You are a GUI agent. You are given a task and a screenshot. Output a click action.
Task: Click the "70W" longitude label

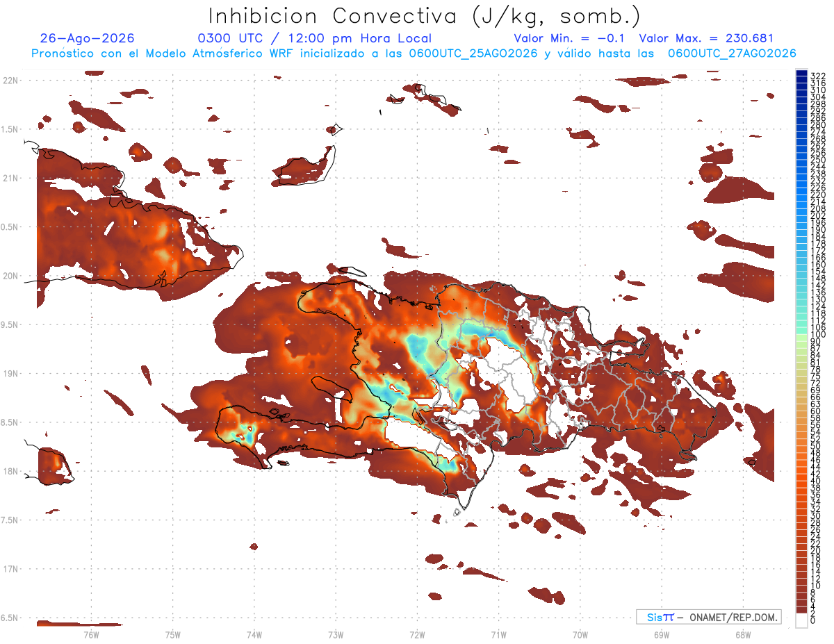pos(580,634)
